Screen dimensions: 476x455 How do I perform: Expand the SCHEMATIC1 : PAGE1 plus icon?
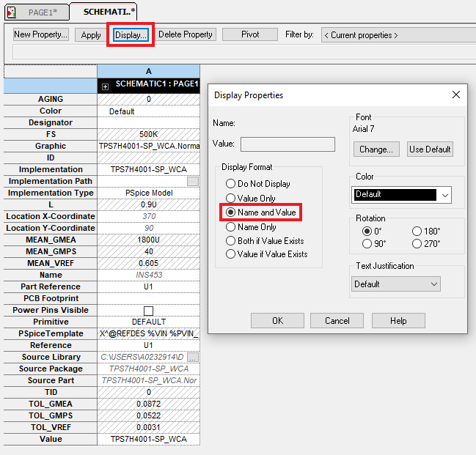(x=106, y=86)
